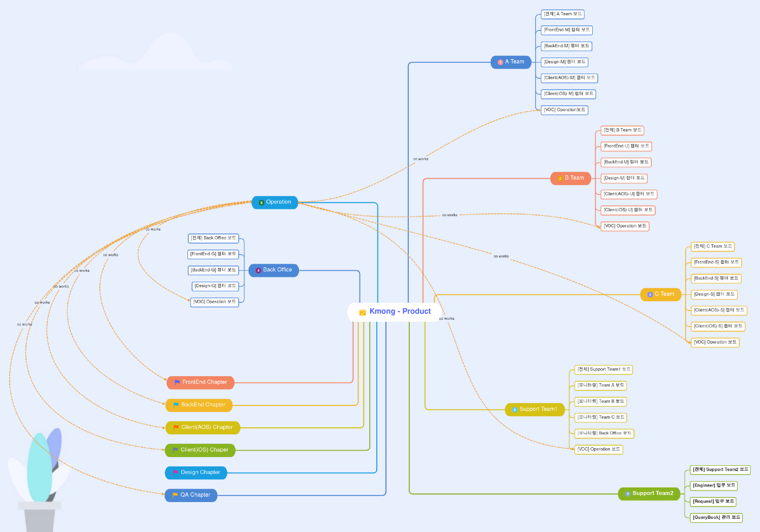Click priority 1 badge on A Team
Image resolution: width=760 pixels, height=532 pixels.
[501, 62]
